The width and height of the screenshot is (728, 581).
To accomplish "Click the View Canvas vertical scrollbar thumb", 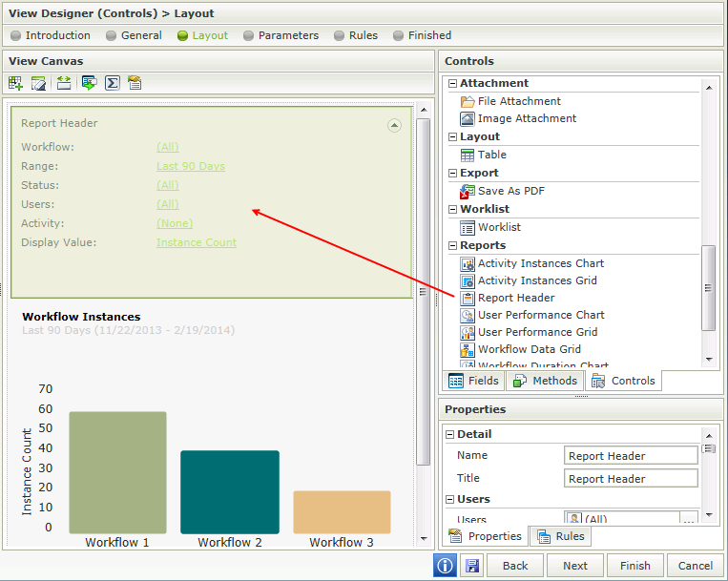I will coord(423,291).
